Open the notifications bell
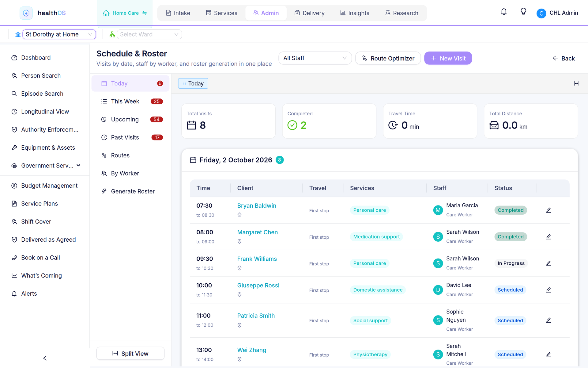588x368 pixels. [x=504, y=12]
